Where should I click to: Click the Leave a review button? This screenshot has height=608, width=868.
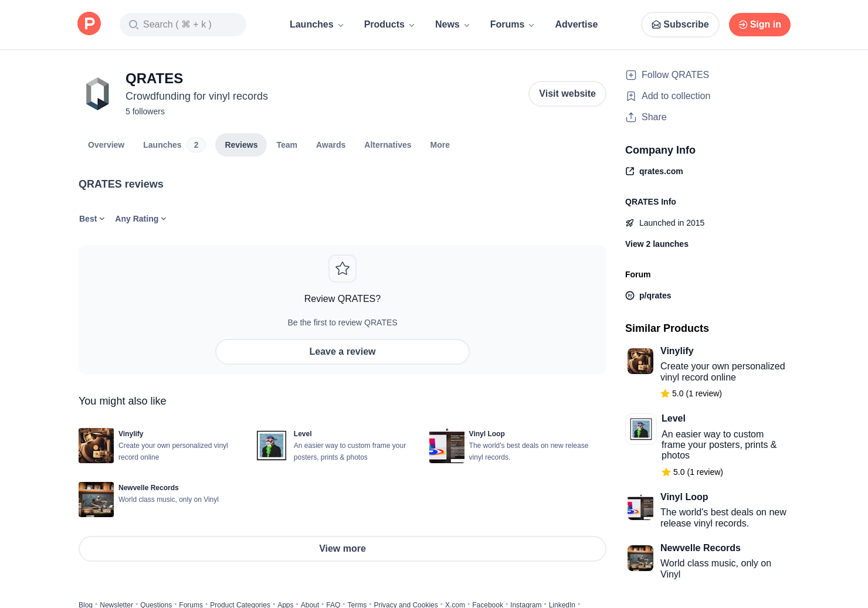pos(343,352)
